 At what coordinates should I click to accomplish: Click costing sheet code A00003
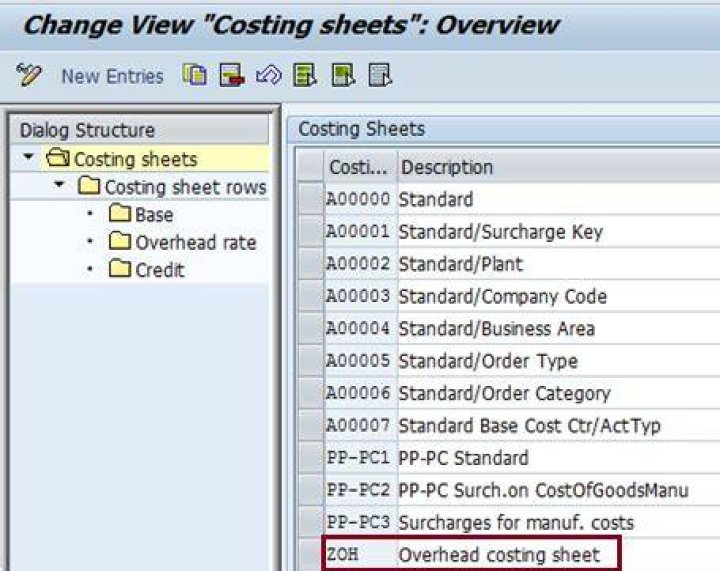click(x=358, y=296)
